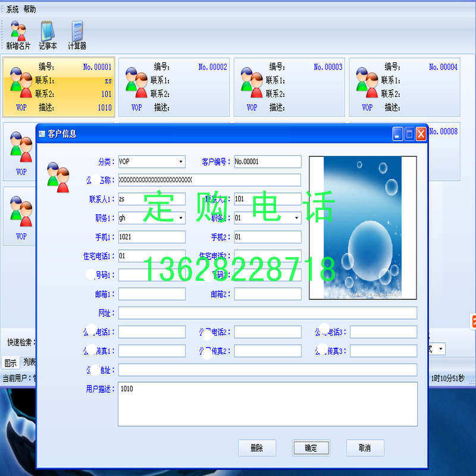
Task: Open the 帮助 menu
Action: pos(30,10)
